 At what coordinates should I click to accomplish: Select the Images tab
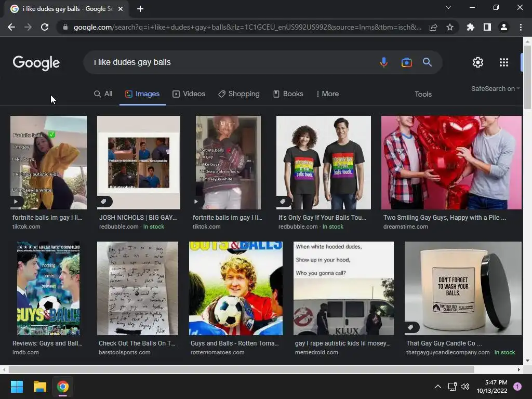[142, 94]
